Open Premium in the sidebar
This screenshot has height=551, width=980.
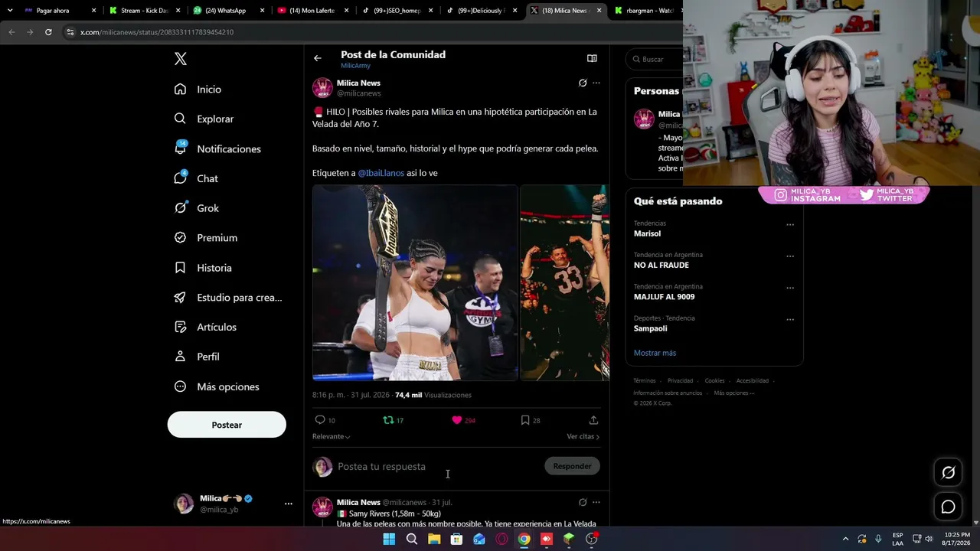coord(206,238)
